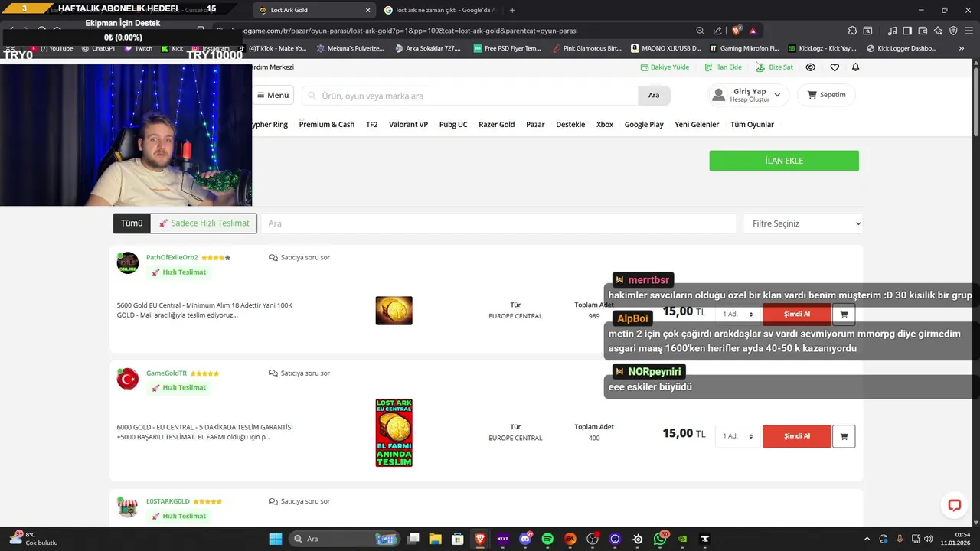Click the green İLAN EKLE button
The height and width of the screenshot is (551, 980).
coord(784,161)
